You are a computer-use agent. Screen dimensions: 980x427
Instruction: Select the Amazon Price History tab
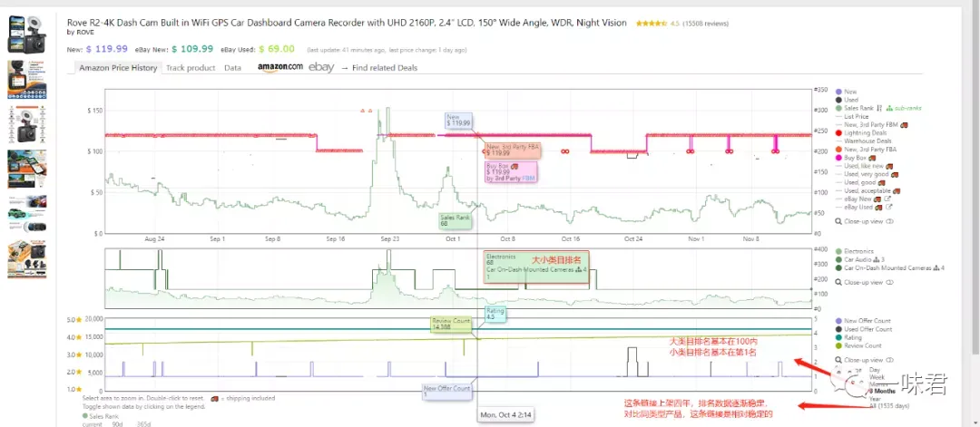pos(117,68)
